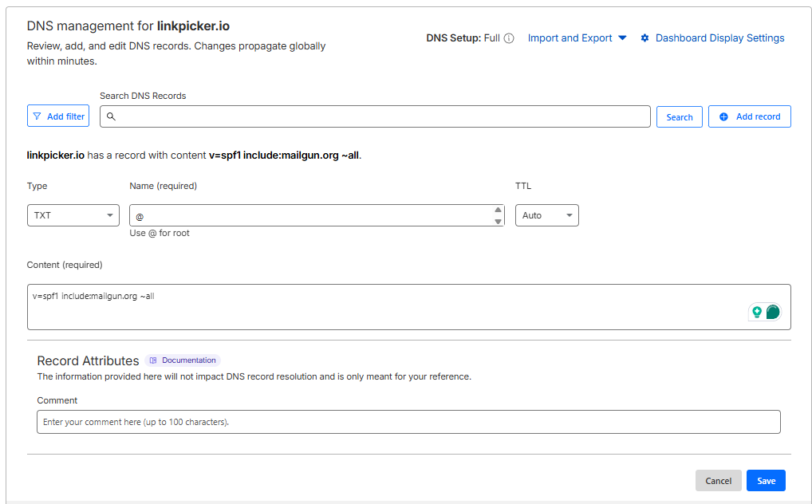Click the 'Content (required)' label
Screen dimensions: 812x504
[65, 265]
